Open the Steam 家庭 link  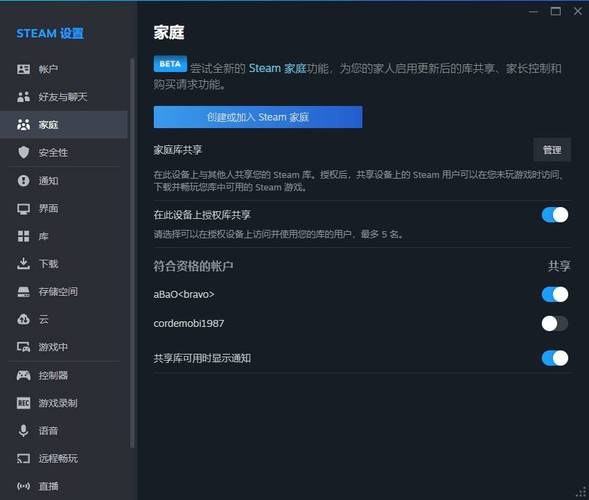[278, 68]
